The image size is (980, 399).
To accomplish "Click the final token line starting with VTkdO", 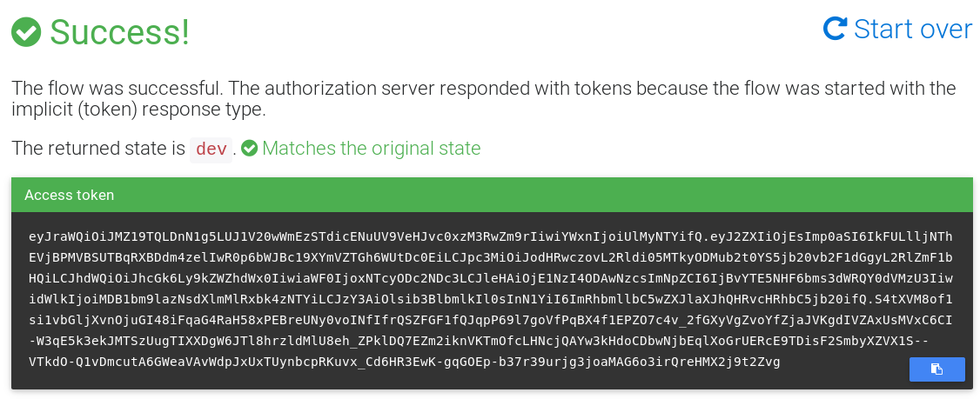I will coord(405,362).
